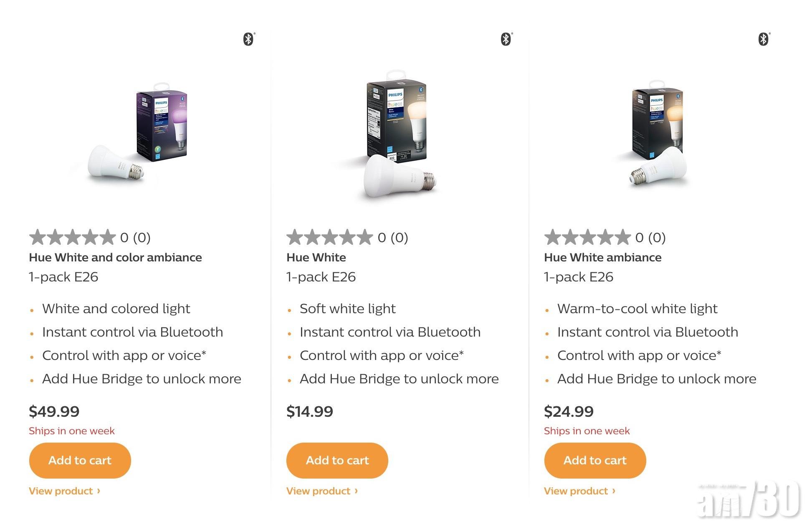
Task: Click Bluetooth icon on Hue White ambiance card
Action: coord(764,39)
